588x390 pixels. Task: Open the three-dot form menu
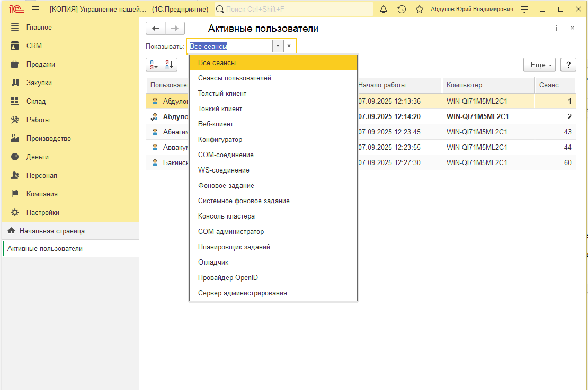pos(556,28)
